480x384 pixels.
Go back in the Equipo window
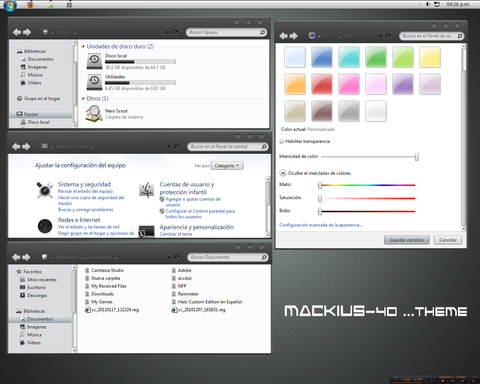coord(17,32)
